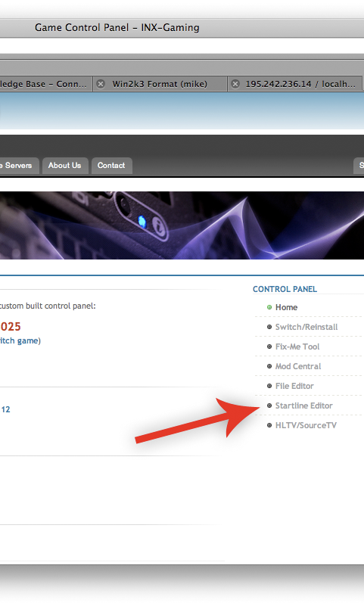Click the bullet icon next to Startline Editor

click(x=269, y=406)
